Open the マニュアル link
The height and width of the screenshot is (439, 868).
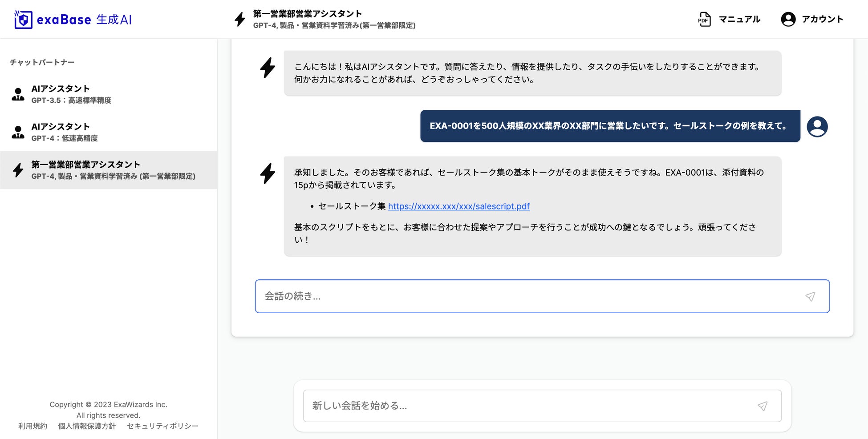point(739,20)
